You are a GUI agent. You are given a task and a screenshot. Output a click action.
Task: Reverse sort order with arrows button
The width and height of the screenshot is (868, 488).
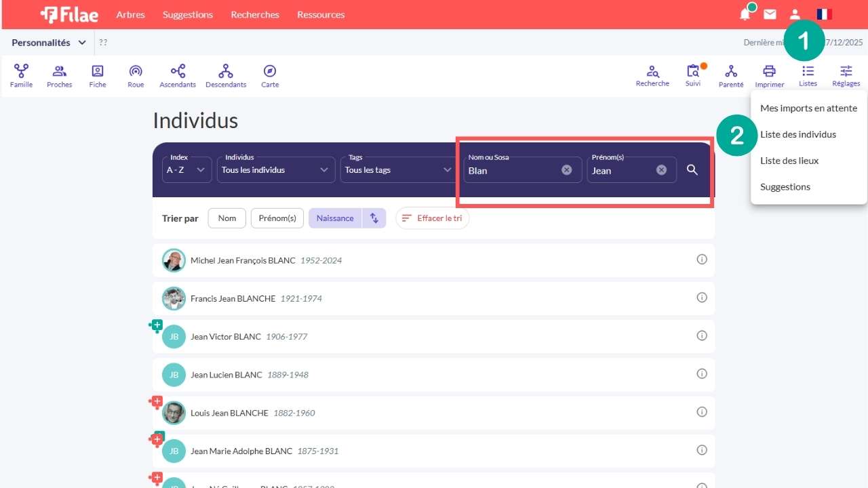click(x=374, y=218)
